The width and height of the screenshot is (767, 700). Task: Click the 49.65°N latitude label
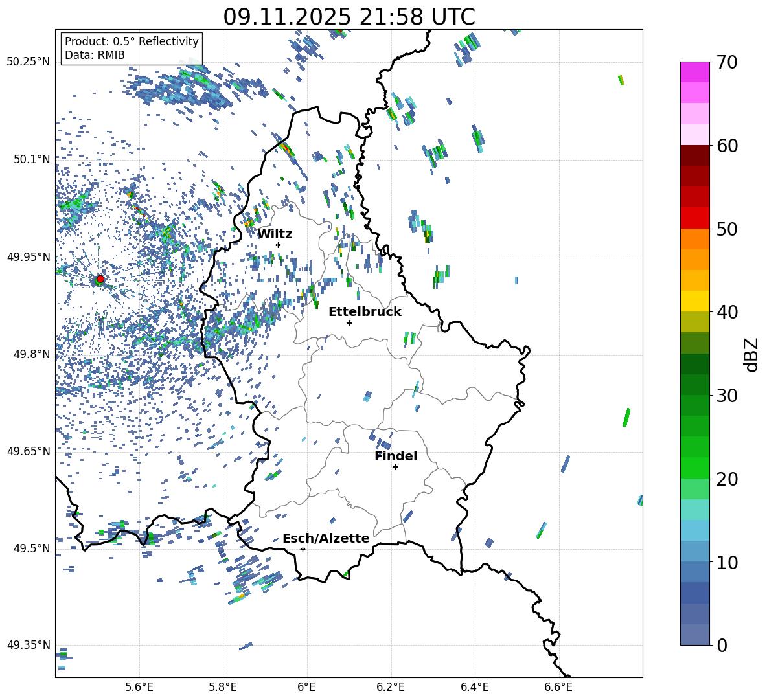29,451
